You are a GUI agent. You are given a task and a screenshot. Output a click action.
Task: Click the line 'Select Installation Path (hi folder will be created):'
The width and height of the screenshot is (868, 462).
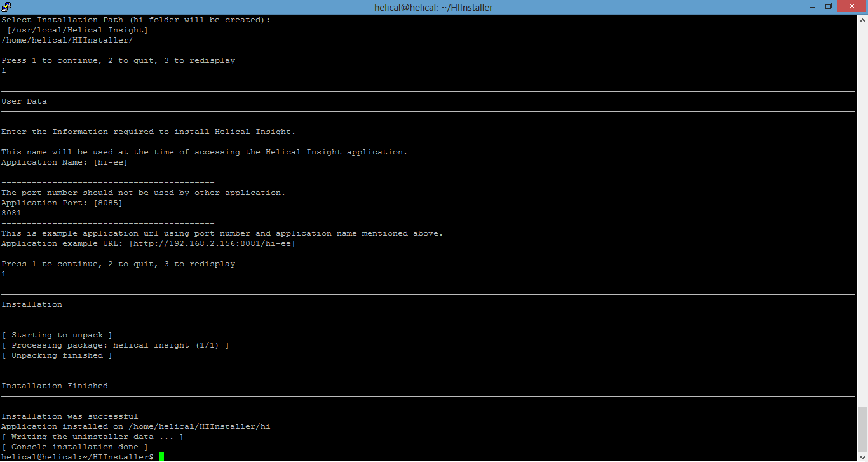136,20
